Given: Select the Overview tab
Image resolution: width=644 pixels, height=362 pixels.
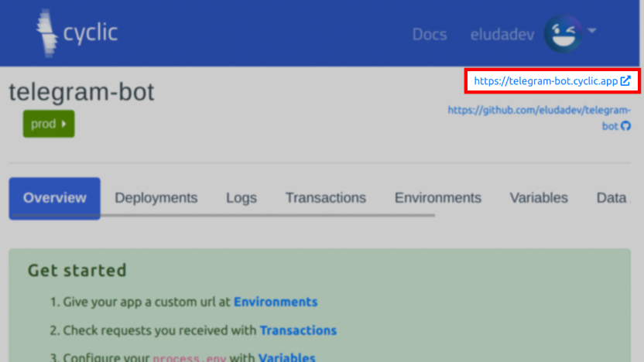Looking at the screenshot, I should (x=54, y=198).
